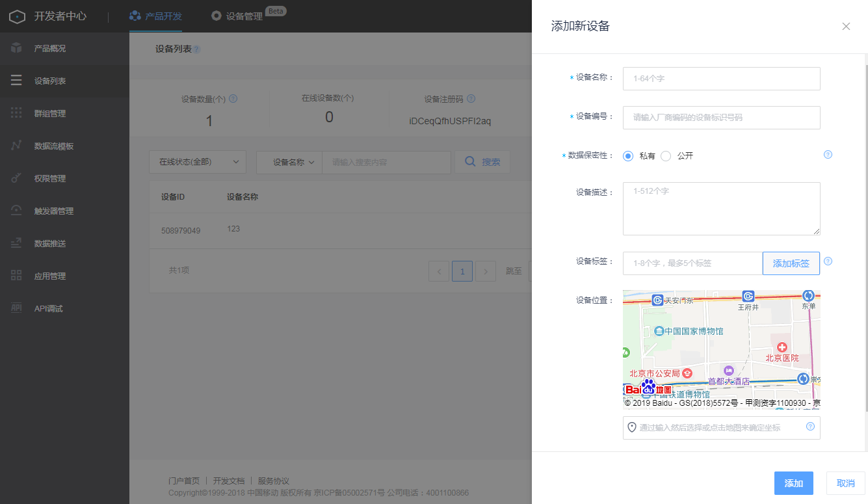Open the 在线状态(全部) dropdown

198,162
